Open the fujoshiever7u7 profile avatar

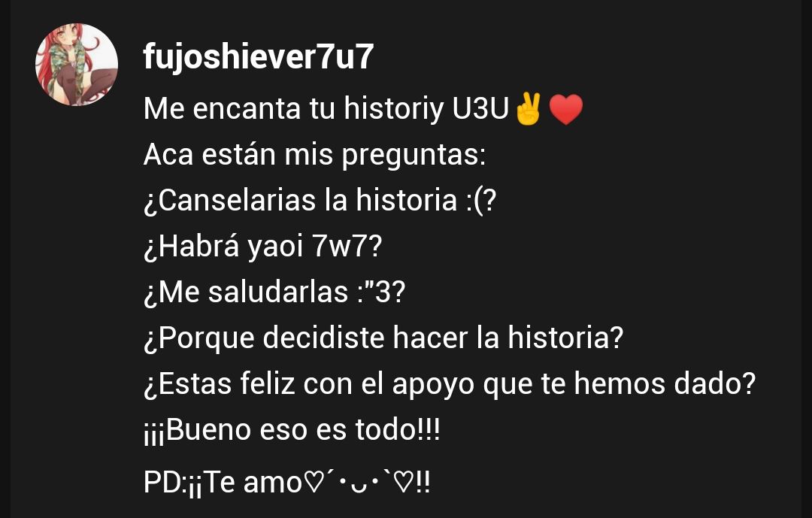pyautogui.click(x=77, y=64)
